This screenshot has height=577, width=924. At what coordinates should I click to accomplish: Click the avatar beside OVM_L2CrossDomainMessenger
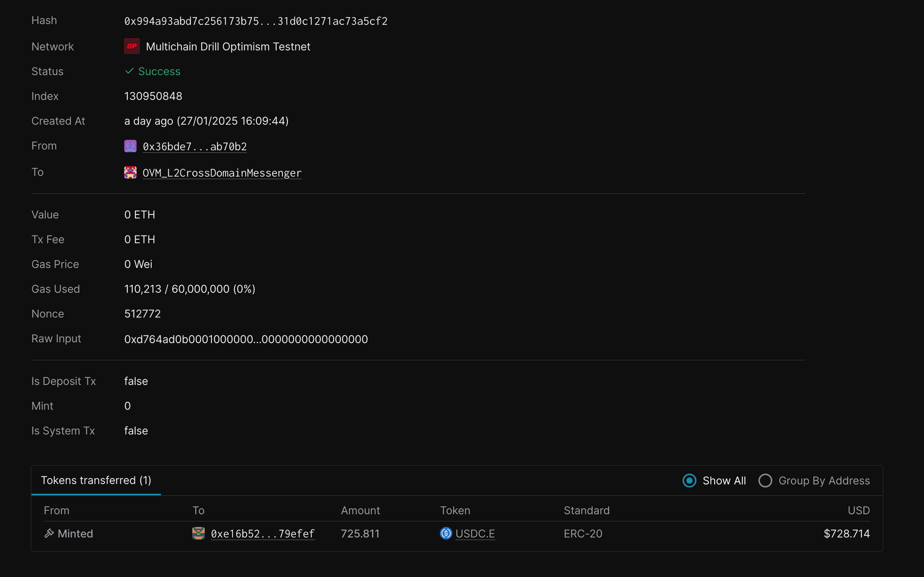coord(130,172)
